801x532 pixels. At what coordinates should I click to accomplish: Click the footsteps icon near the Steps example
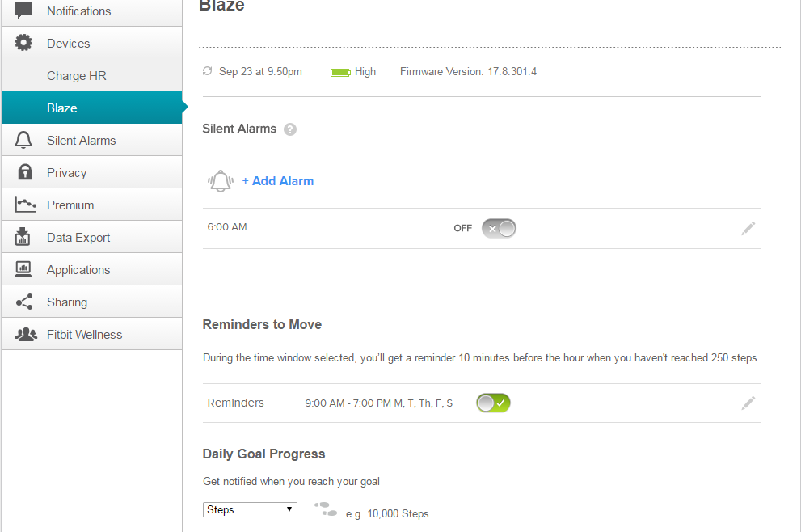click(326, 509)
